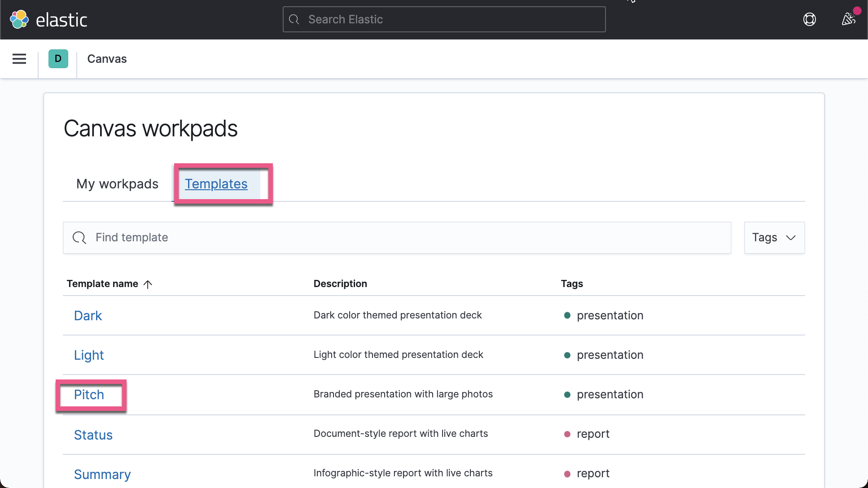The height and width of the screenshot is (488, 868).
Task: Open the Help menu using the life ring icon
Action: [x=810, y=19]
